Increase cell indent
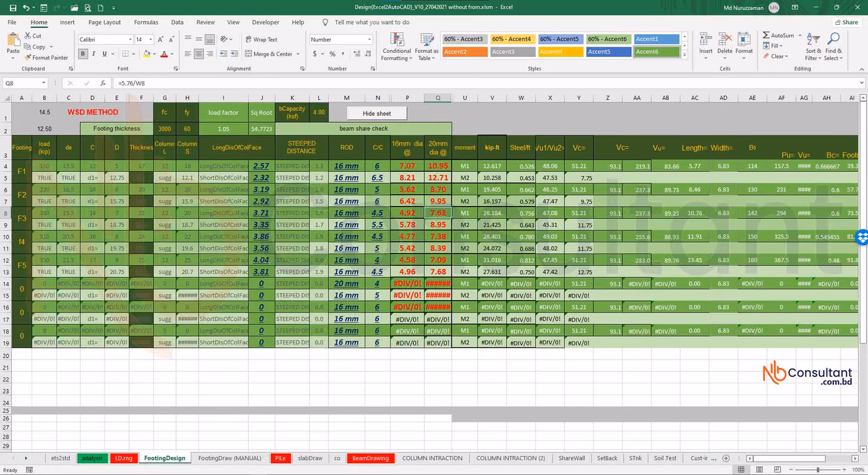Screen dimensions: 868x475 pyautogui.click(x=233, y=54)
